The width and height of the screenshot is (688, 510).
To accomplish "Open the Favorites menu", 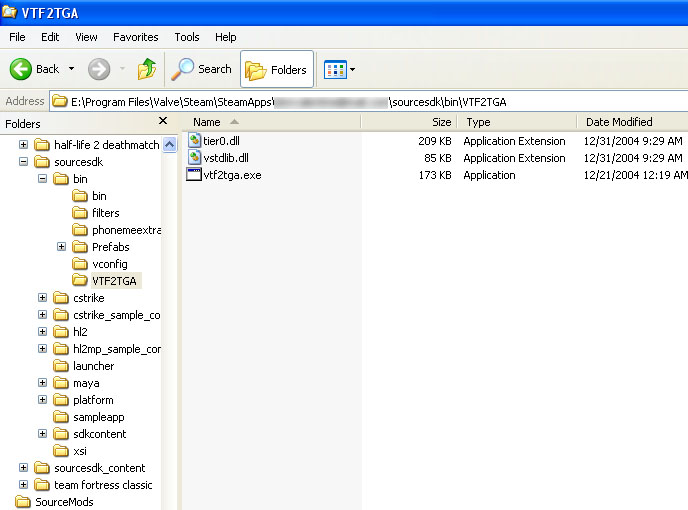I will pyautogui.click(x=135, y=37).
